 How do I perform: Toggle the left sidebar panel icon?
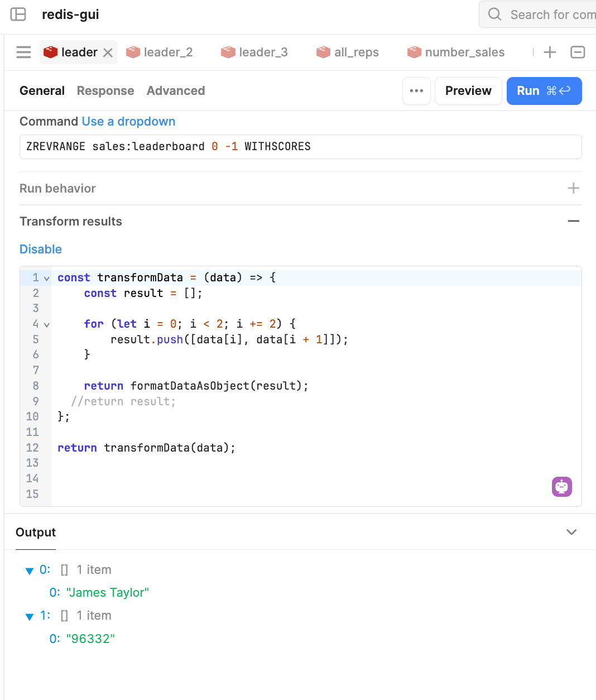[x=18, y=15]
